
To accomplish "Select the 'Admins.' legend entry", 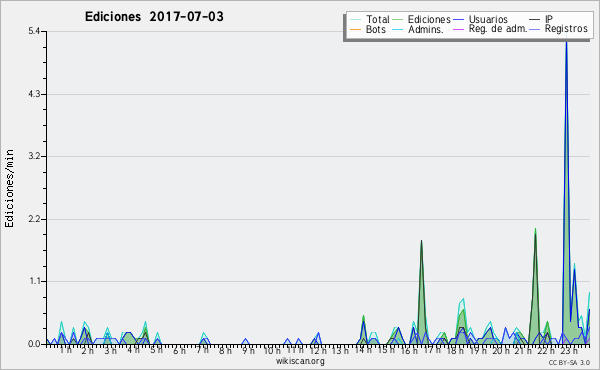I will click(426, 29).
